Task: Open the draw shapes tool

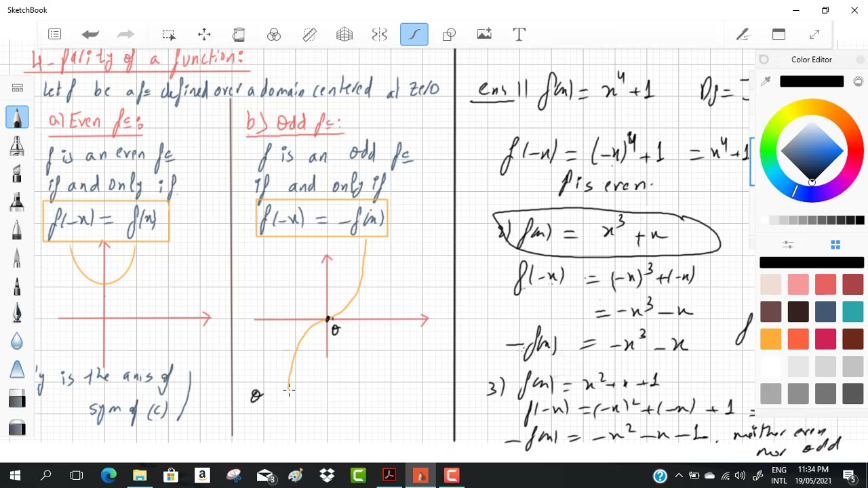Action: tap(449, 34)
